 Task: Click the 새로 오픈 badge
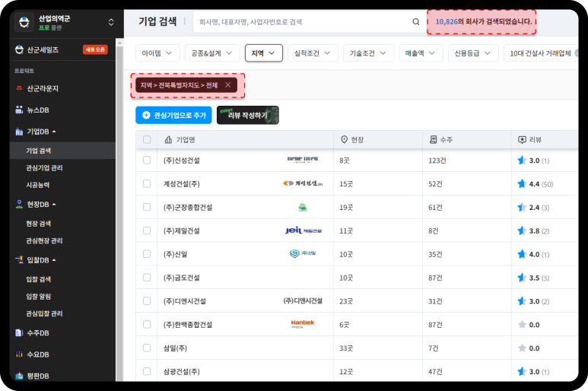95,49
